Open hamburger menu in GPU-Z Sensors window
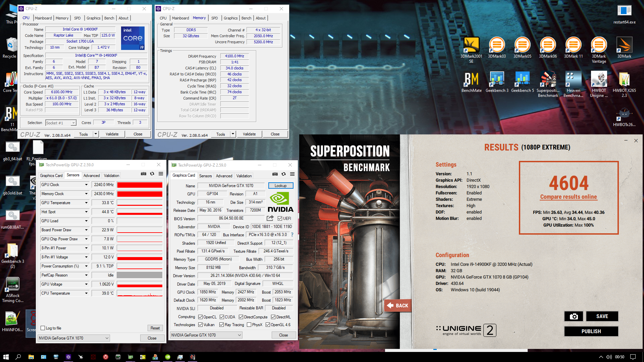Viewport: 644px width, 362px height. pyautogui.click(x=161, y=174)
